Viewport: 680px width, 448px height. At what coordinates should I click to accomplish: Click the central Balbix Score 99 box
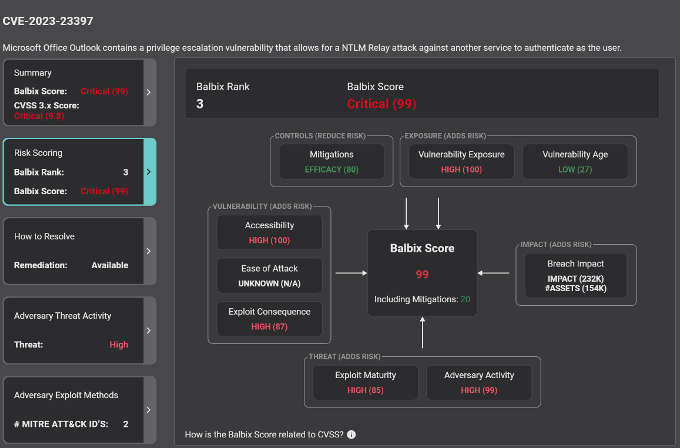[422, 273]
